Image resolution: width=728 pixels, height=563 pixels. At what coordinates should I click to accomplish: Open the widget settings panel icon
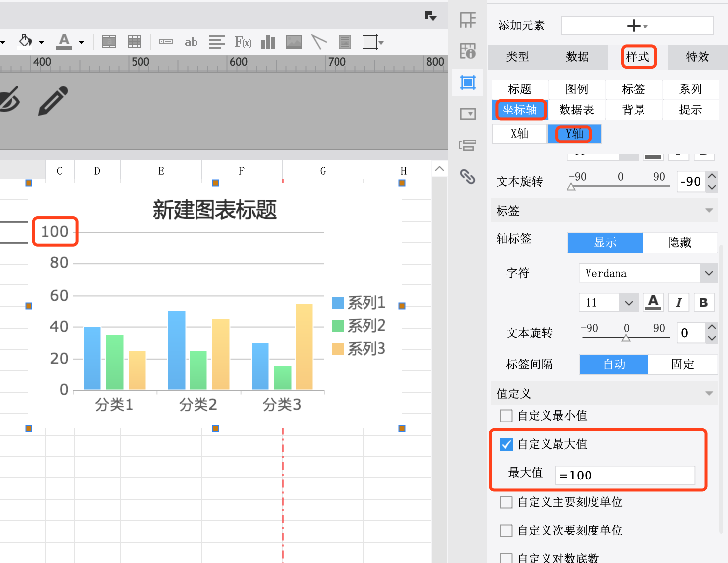coord(468,114)
